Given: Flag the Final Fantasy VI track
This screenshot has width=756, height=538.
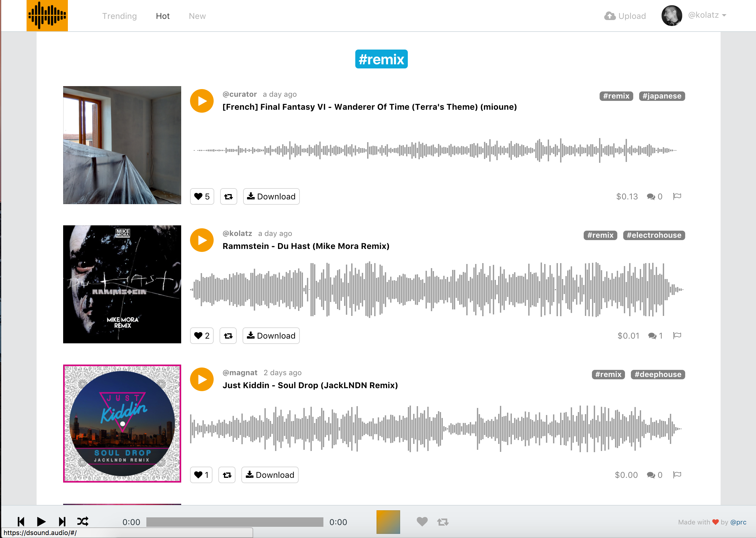Looking at the screenshot, I should pyautogui.click(x=677, y=196).
